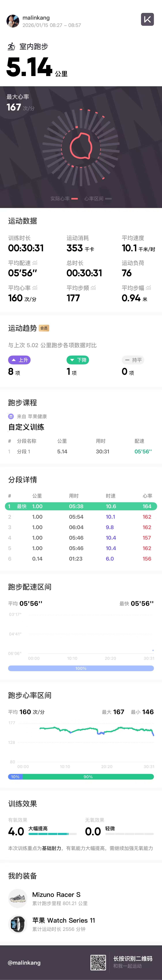Screen dimensions: 162x980
Task: Click the 自定义训练 course title
Action: coord(26,427)
